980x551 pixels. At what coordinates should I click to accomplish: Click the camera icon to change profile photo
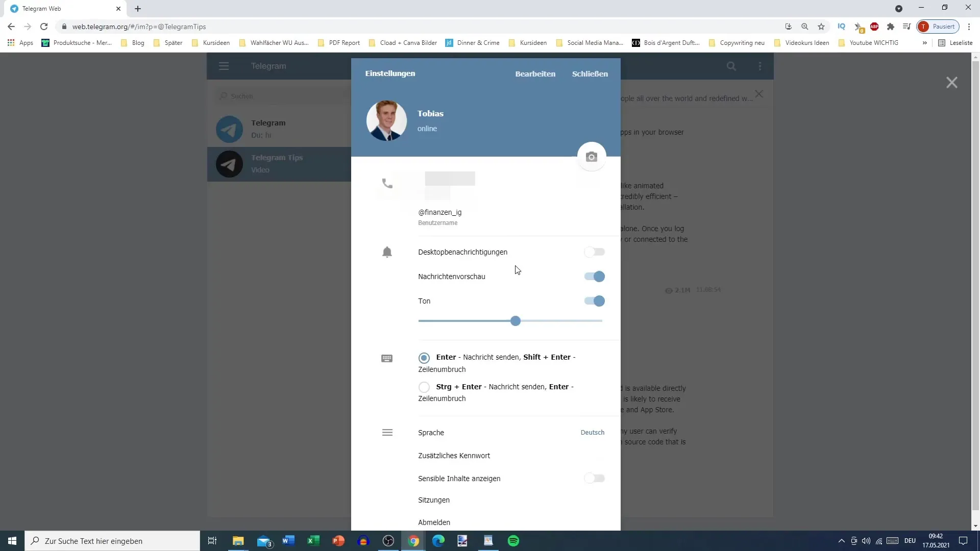pos(592,157)
